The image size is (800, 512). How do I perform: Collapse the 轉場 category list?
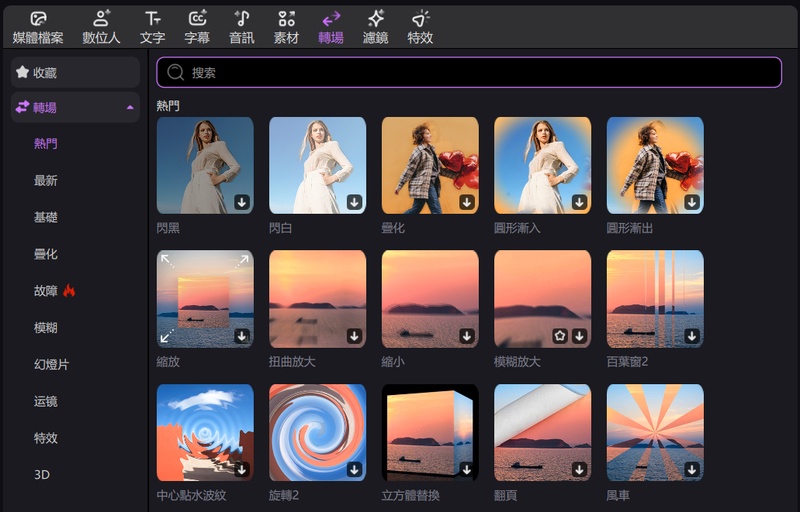point(130,107)
